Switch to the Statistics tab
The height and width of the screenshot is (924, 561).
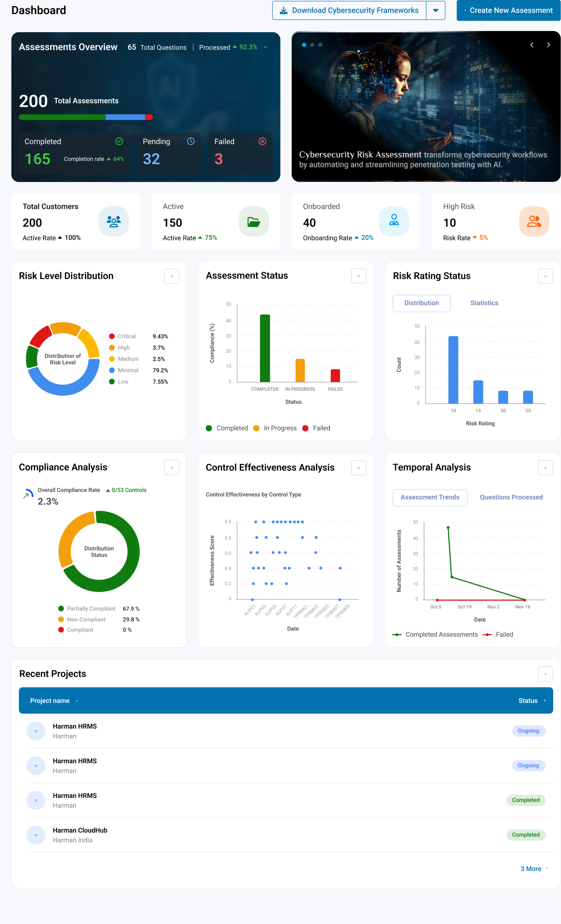484,303
